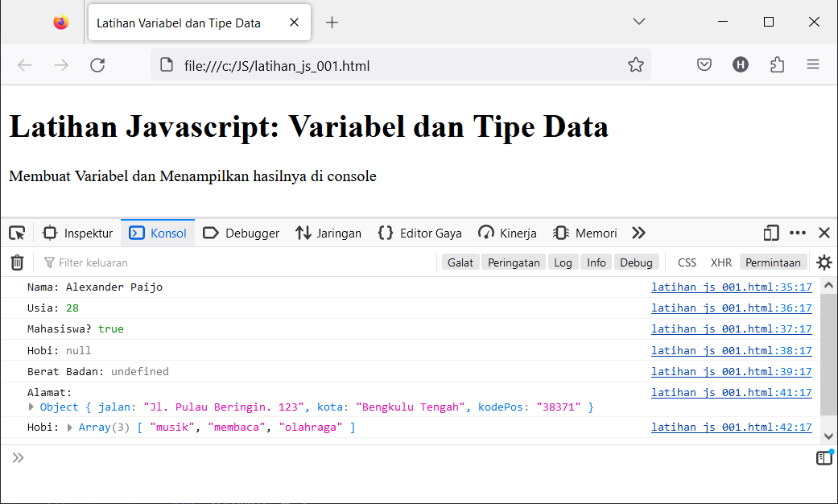838x504 pixels.
Task: Save page to Pocket
Action: [x=704, y=65]
